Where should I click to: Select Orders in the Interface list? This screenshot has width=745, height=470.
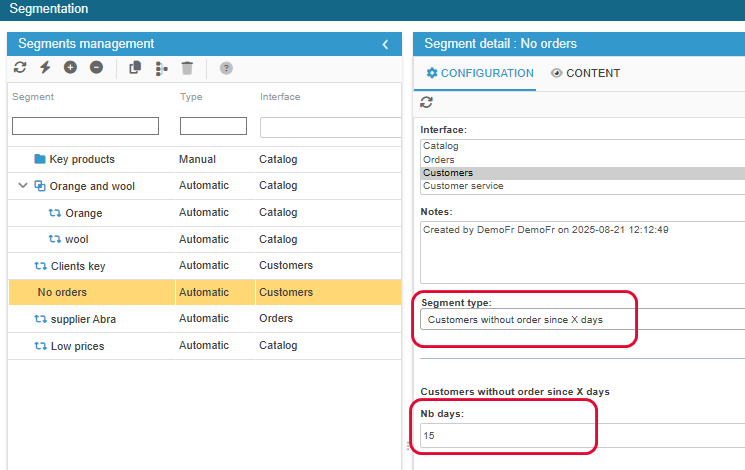coord(583,160)
